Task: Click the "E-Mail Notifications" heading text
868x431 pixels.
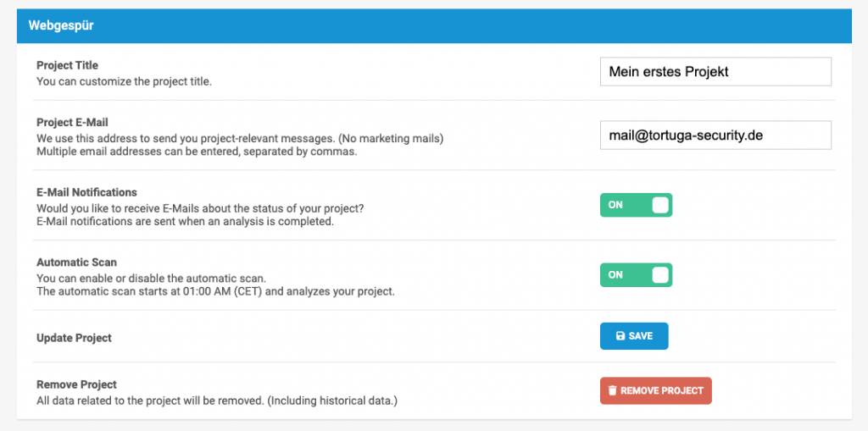Action: [x=86, y=192]
